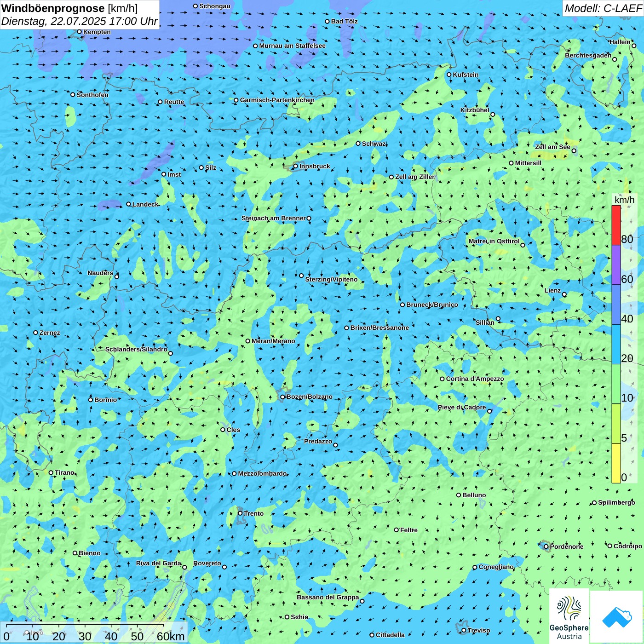Screen dimensions: 644x644
Task: Click the GeoSphere Austria logo
Action: point(569,616)
